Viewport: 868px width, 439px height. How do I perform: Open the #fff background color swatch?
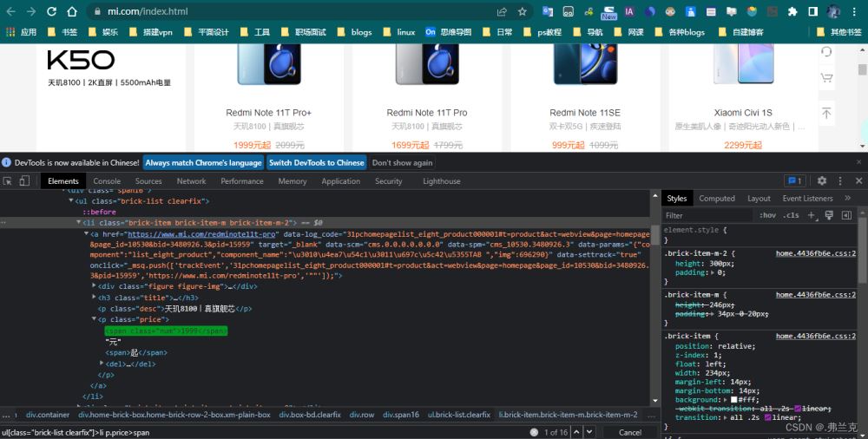point(734,400)
